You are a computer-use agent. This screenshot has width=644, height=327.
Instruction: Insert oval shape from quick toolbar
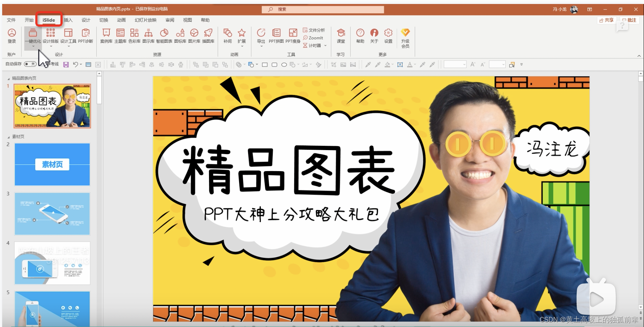284,65
